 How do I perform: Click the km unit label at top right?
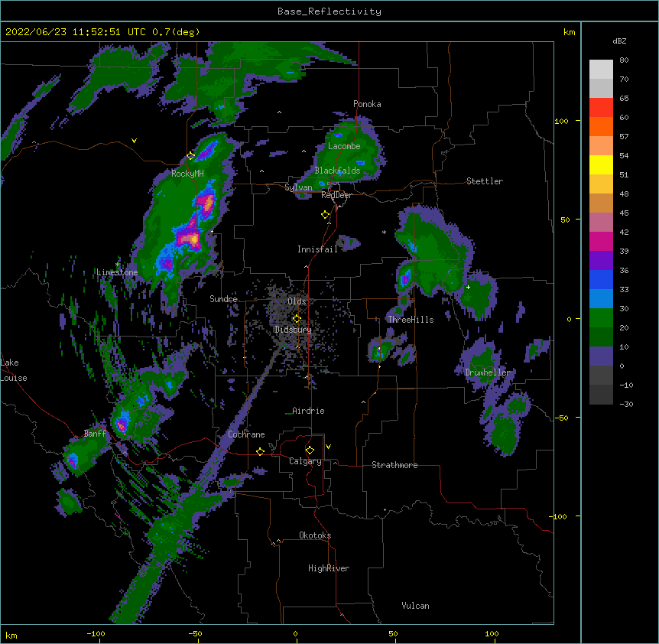click(x=569, y=32)
